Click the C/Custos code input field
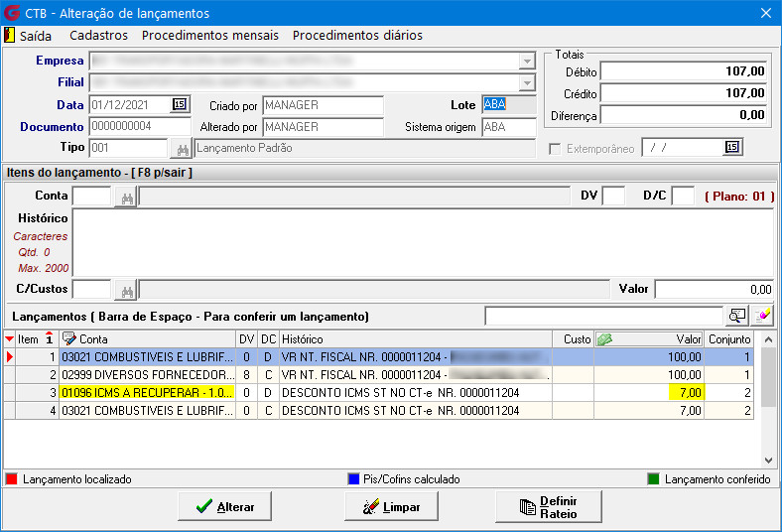 (92, 289)
